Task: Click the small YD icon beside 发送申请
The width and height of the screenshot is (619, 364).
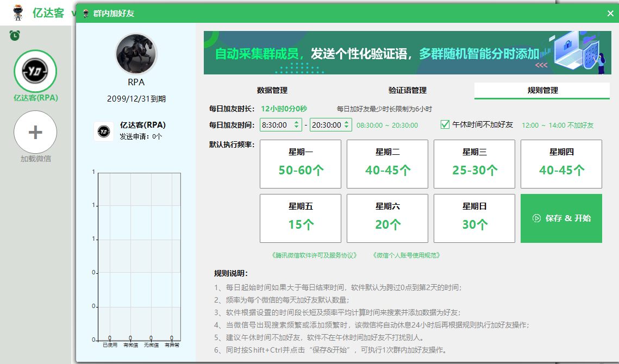Action: point(104,131)
